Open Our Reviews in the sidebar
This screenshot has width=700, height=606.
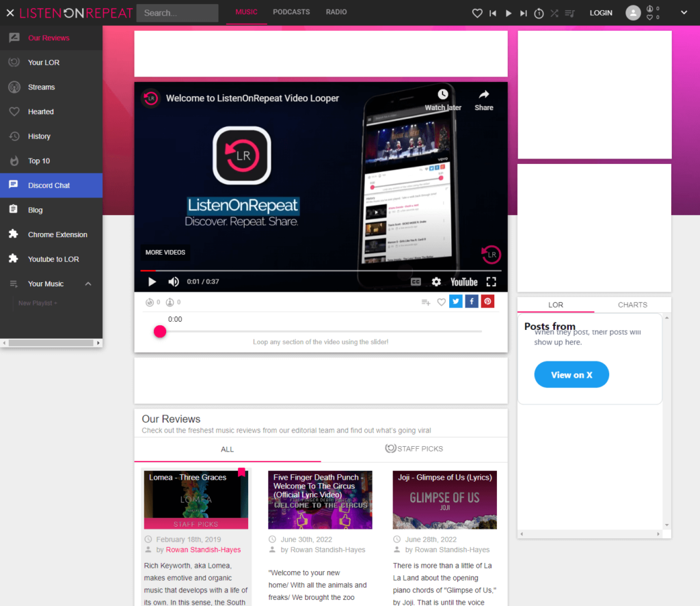pyautogui.click(x=51, y=38)
